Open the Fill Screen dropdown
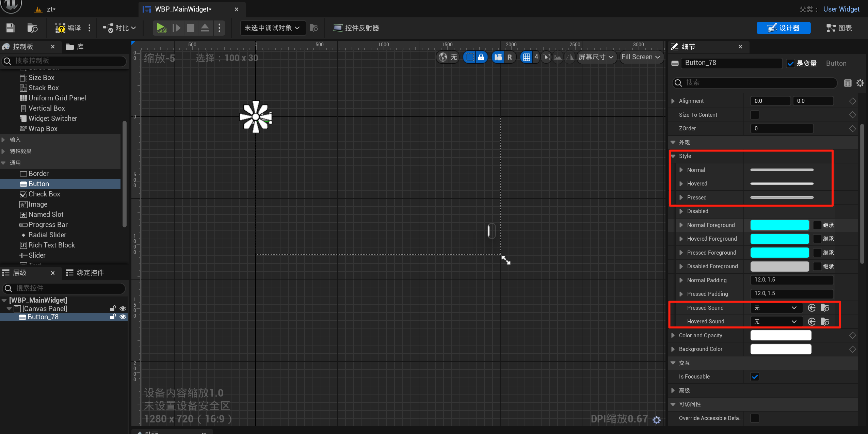868x434 pixels. click(x=641, y=57)
